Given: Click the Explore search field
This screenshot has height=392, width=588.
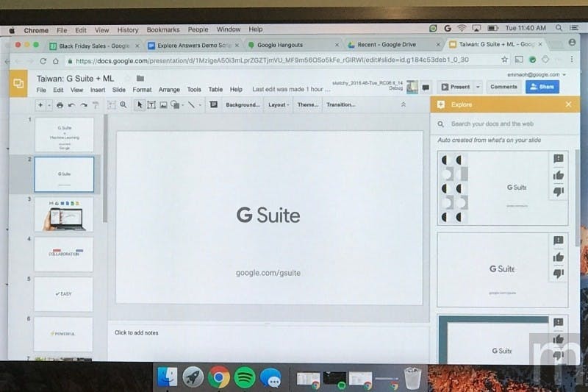Looking at the screenshot, I should 505,124.
